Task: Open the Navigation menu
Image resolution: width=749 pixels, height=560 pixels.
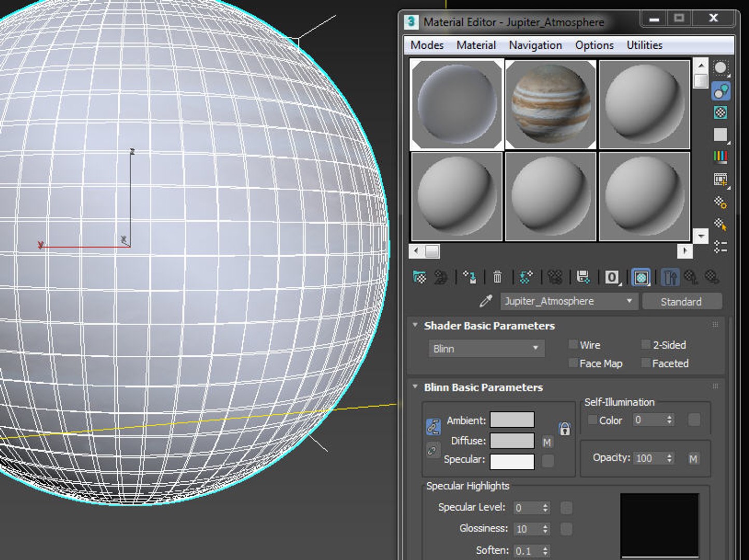Action: click(x=535, y=45)
